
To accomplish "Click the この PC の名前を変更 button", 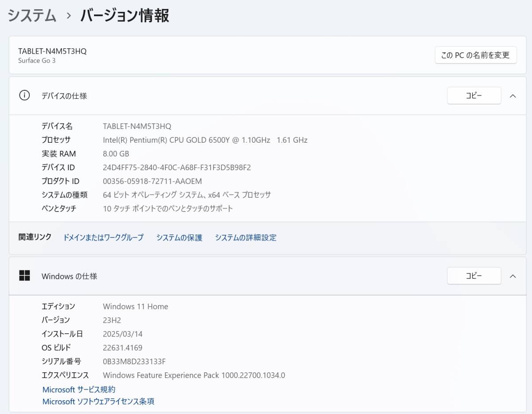I will point(476,55).
